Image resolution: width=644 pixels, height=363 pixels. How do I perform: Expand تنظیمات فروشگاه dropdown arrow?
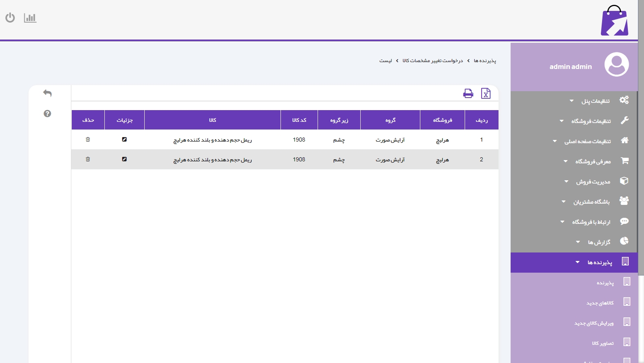562,121
